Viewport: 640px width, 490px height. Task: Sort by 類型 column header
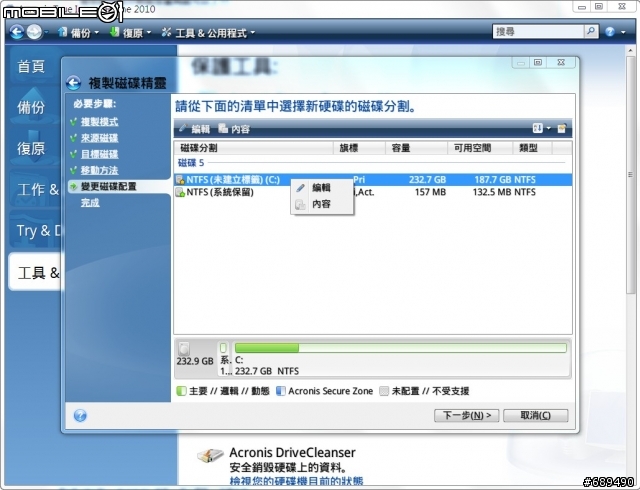pyautogui.click(x=532, y=148)
